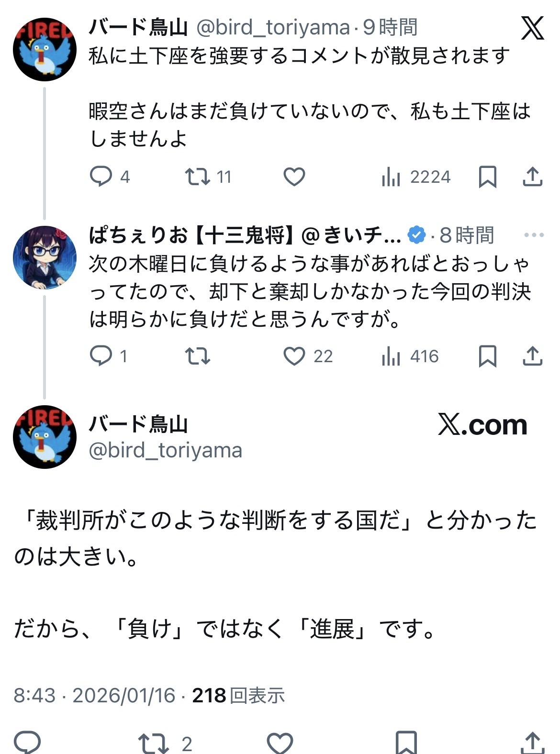Screen dimensions: 560x754
Task: Open @bird_toriyama handle in the main tweet
Action: tap(166, 451)
